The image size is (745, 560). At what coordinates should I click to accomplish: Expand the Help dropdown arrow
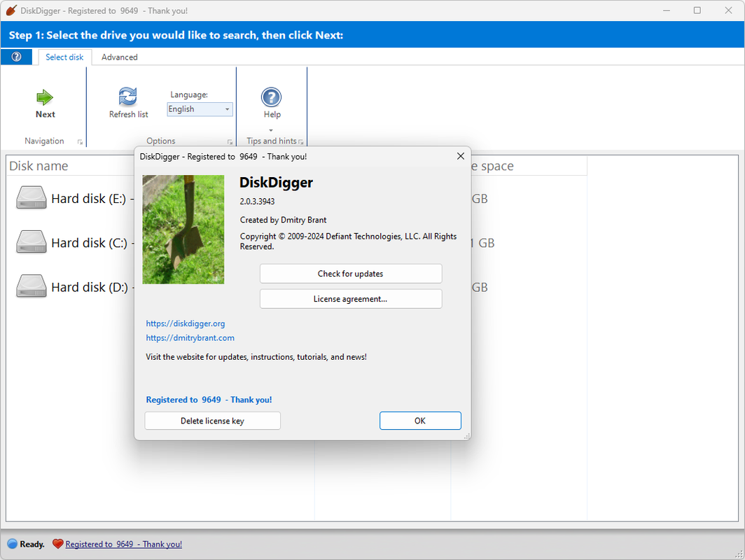click(x=271, y=130)
